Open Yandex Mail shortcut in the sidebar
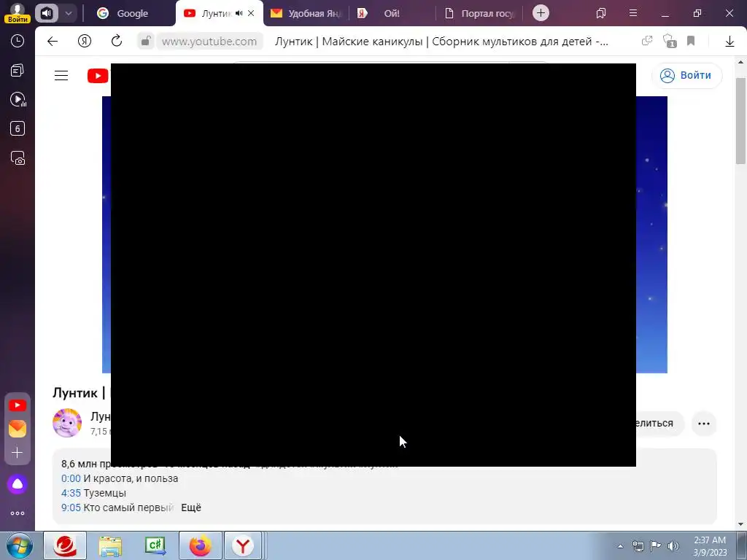Viewport: 747px width, 560px height. [x=18, y=429]
